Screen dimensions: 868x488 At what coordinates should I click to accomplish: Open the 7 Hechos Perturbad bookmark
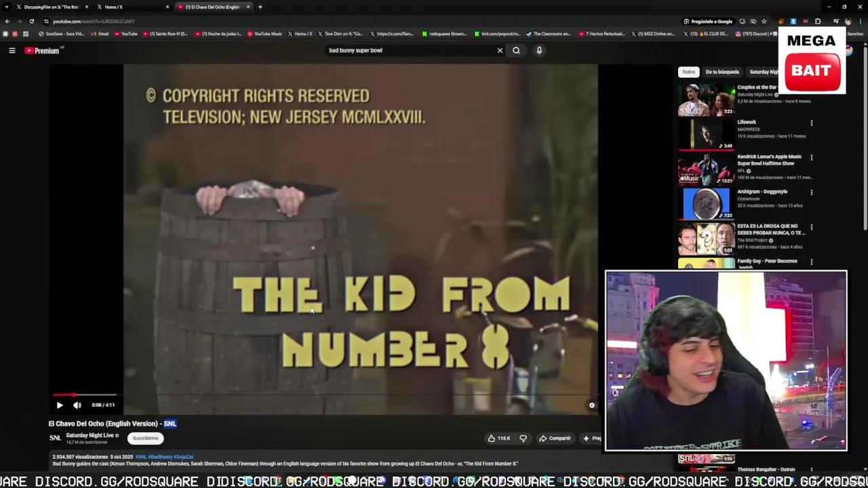(601, 34)
